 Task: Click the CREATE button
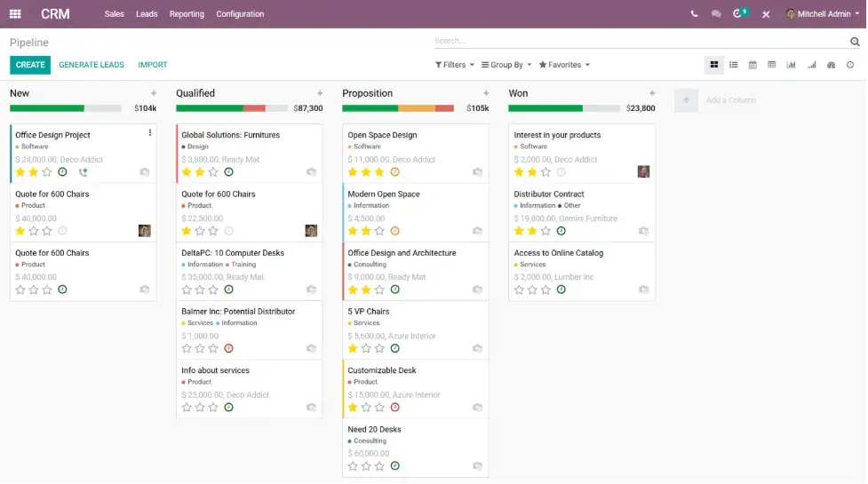tap(30, 65)
